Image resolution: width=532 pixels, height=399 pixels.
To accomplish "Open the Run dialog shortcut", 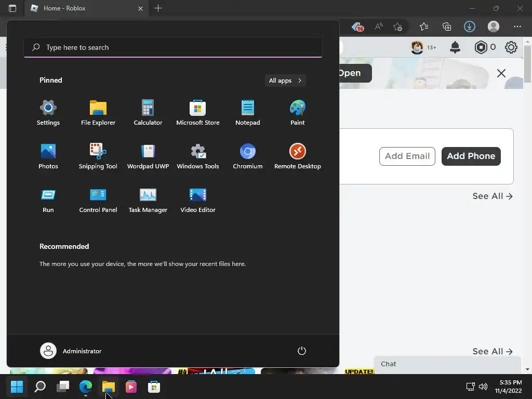I will click(48, 200).
